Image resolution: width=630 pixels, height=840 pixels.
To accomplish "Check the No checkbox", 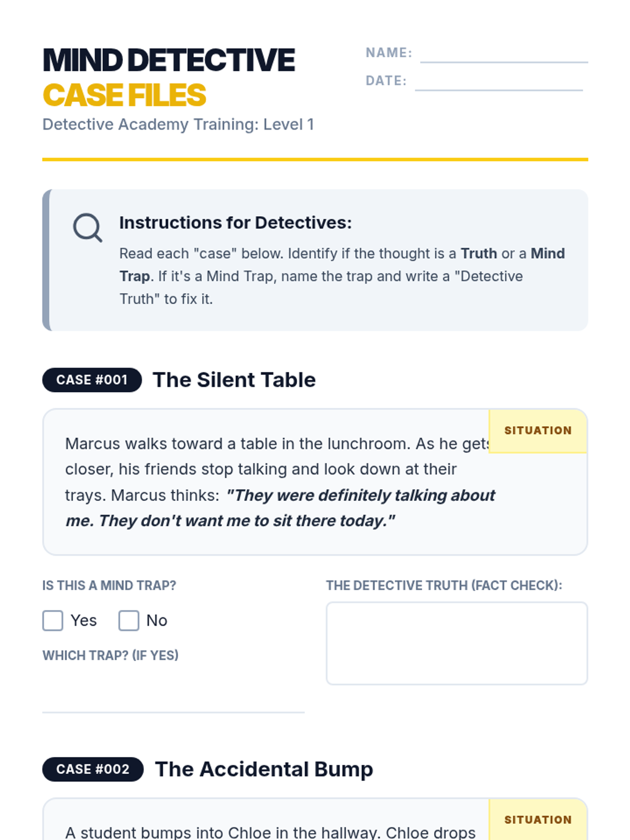I will point(129,621).
